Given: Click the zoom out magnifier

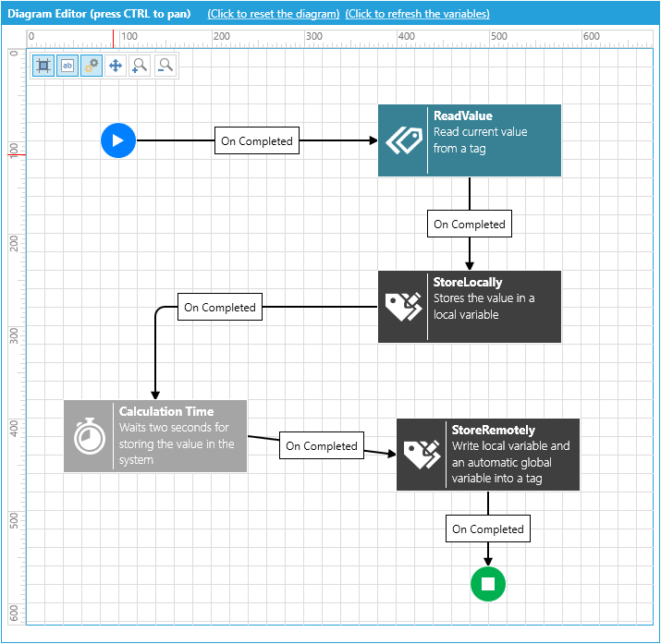Looking at the screenshot, I should click(x=165, y=66).
